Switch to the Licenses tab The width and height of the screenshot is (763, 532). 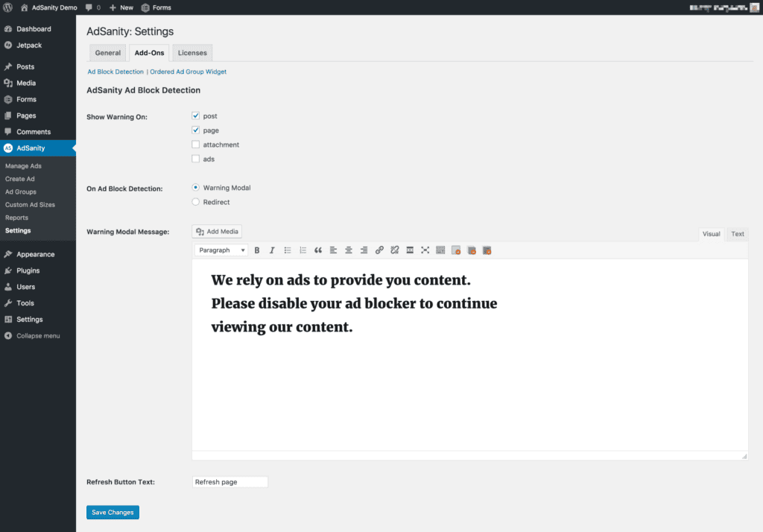191,52
